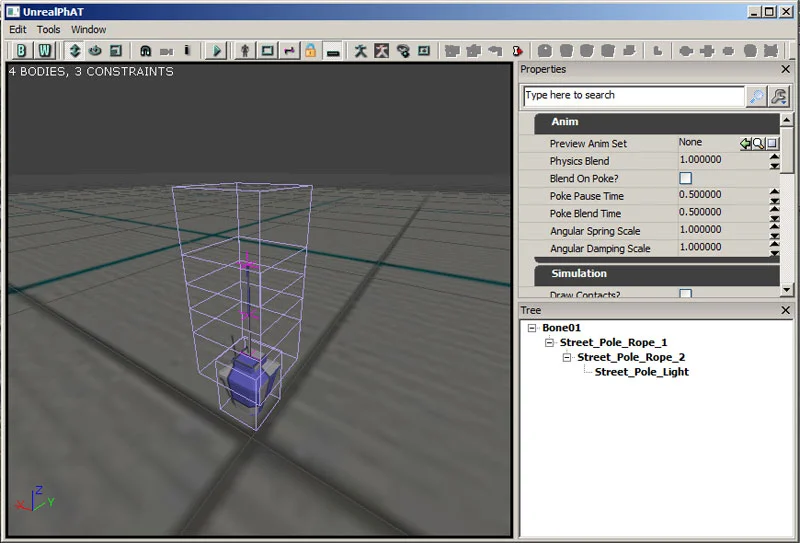The height and width of the screenshot is (543, 800).
Task: Toggle the padlock selection lock
Action: point(310,51)
